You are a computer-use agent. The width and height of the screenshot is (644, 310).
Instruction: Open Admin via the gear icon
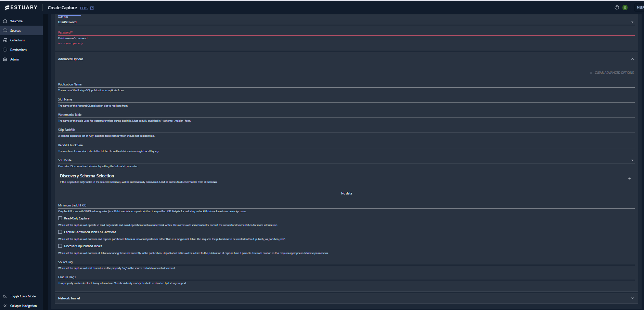point(5,59)
